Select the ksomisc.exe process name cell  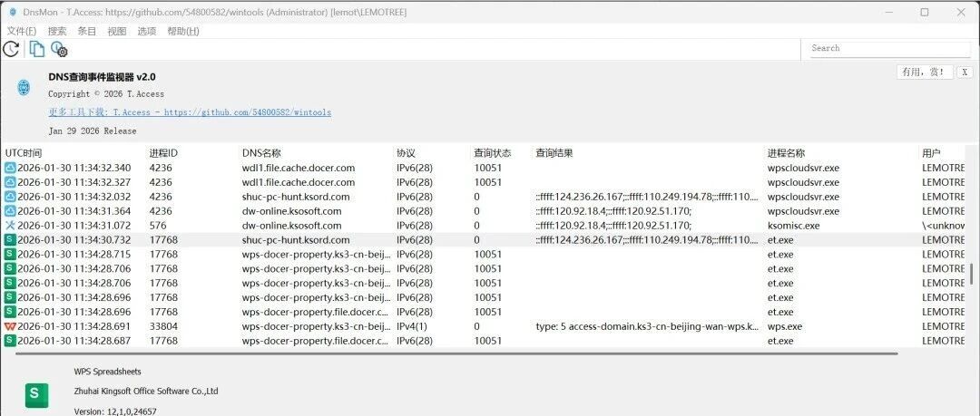pos(793,226)
